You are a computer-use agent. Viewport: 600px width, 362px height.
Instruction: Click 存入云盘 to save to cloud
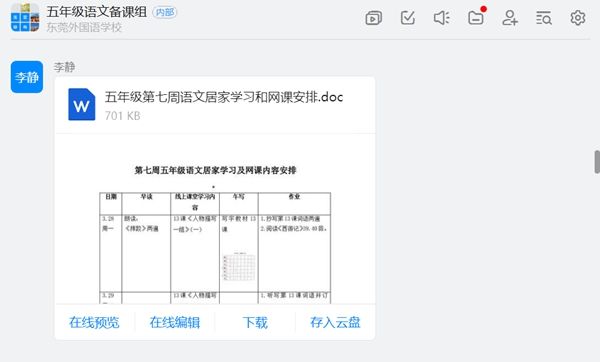pos(335,322)
